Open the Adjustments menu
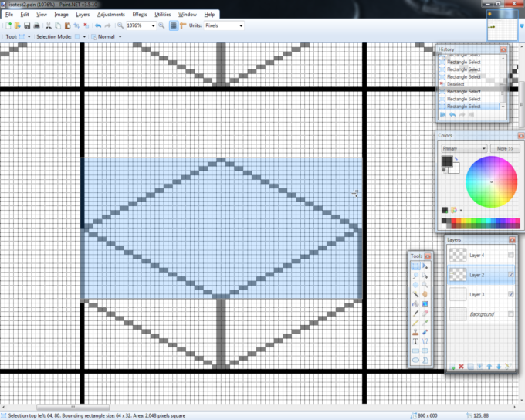This screenshot has width=525, height=420. 111,15
